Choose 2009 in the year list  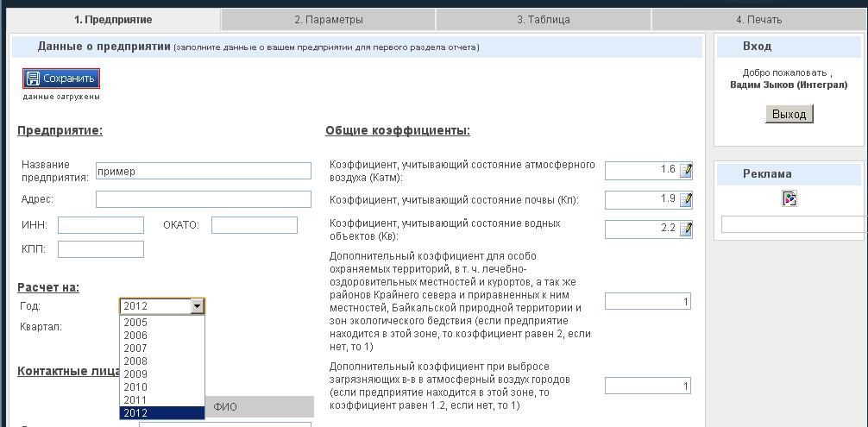pos(135,374)
